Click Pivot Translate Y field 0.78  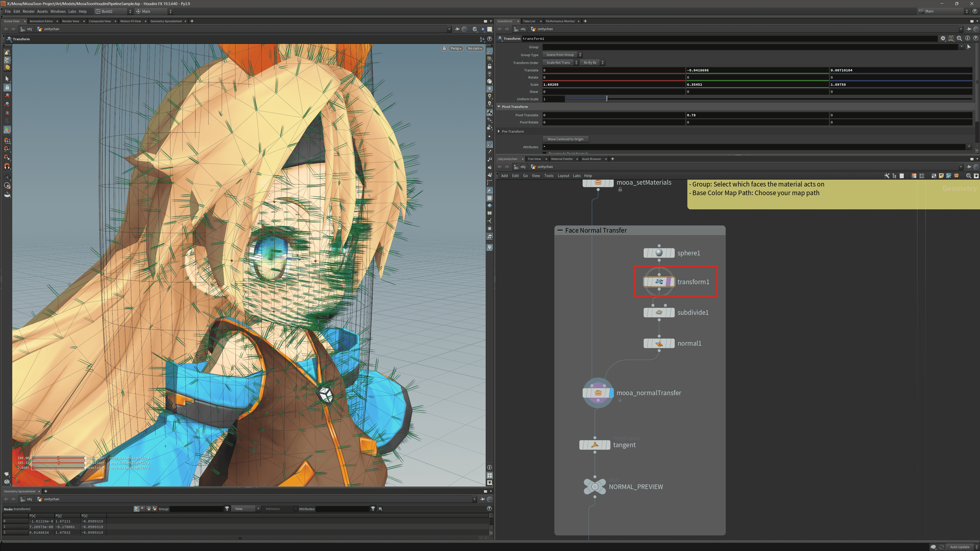757,115
